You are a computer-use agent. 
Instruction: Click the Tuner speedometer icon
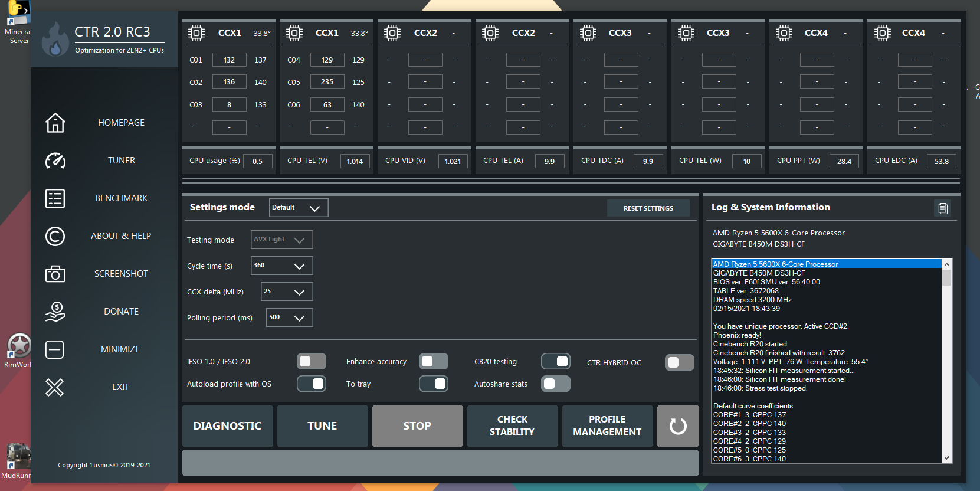tap(55, 161)
